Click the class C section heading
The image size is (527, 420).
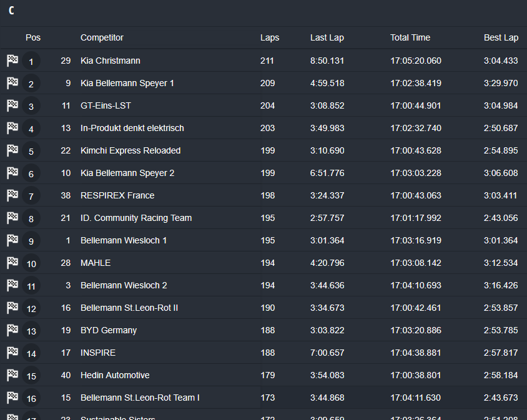11,11
